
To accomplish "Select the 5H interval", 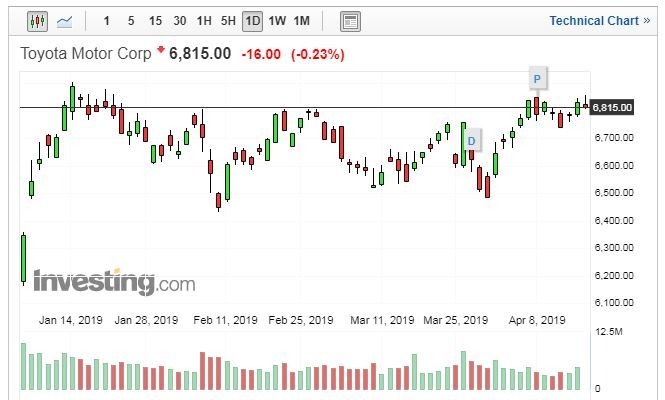I will 228,21.
